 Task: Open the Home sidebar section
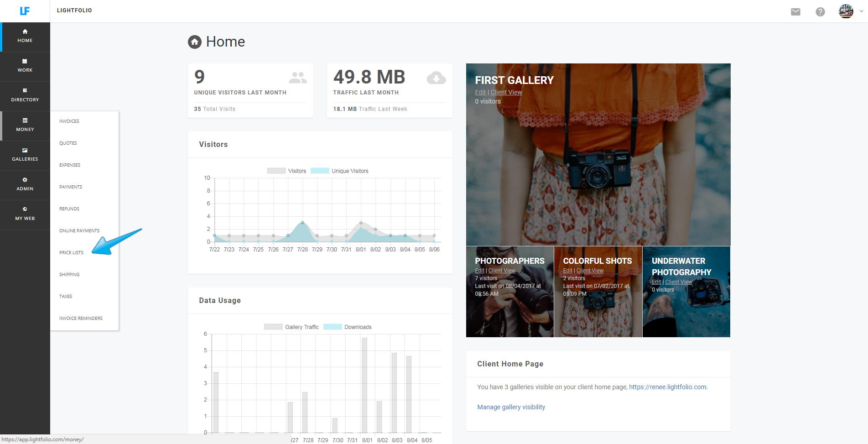(x=25, y=37)
